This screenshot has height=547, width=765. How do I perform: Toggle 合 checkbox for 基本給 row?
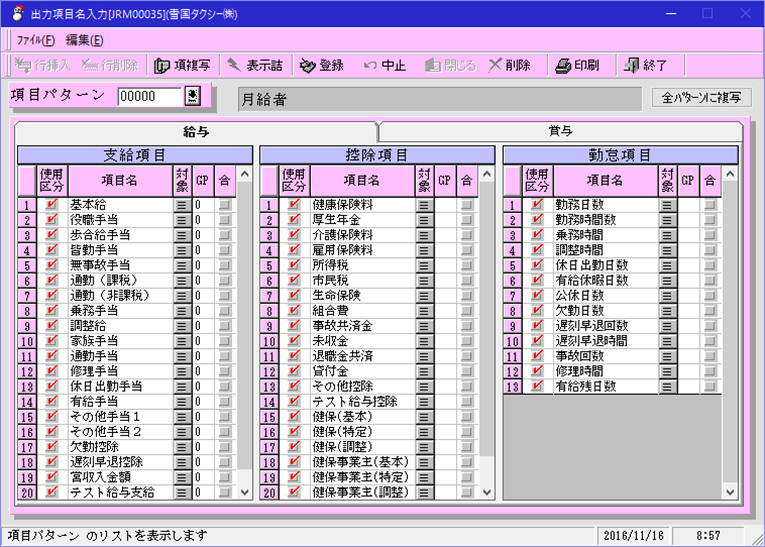tap(224, 205)
